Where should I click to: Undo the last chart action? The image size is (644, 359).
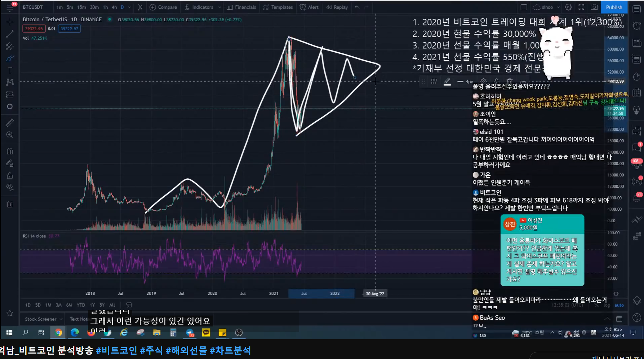click(x=357, y=7)
